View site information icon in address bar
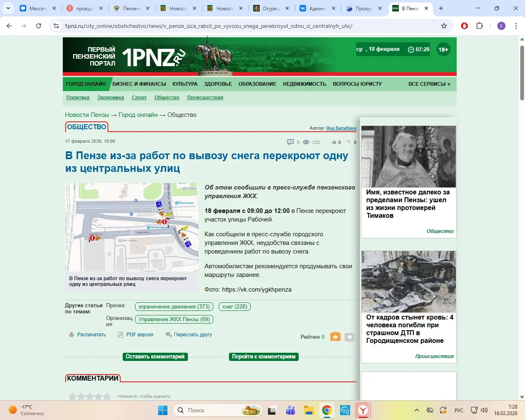This screenshot has height=420, width=526. [57, 26]
